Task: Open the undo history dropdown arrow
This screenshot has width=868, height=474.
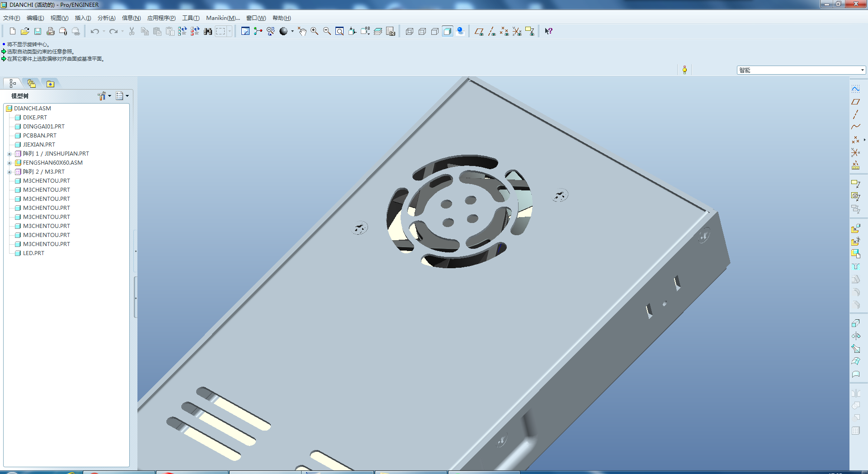Action: click(x=104, y=31)
